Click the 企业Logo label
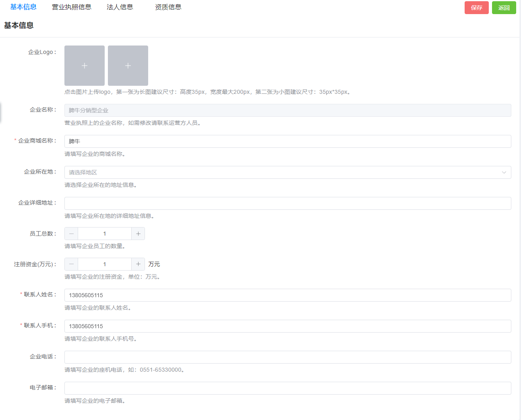The height and width of the screenshot is (420, 521). click(x=42, y=52)
